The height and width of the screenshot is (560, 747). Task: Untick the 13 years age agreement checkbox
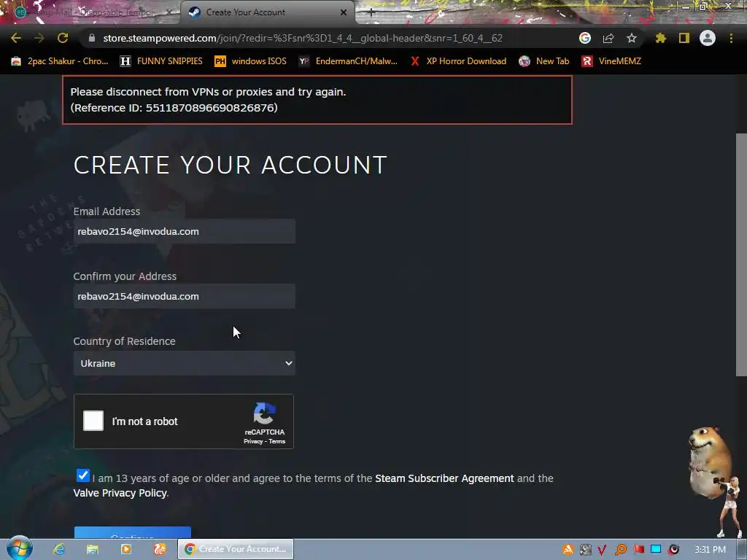coord(83,475)
